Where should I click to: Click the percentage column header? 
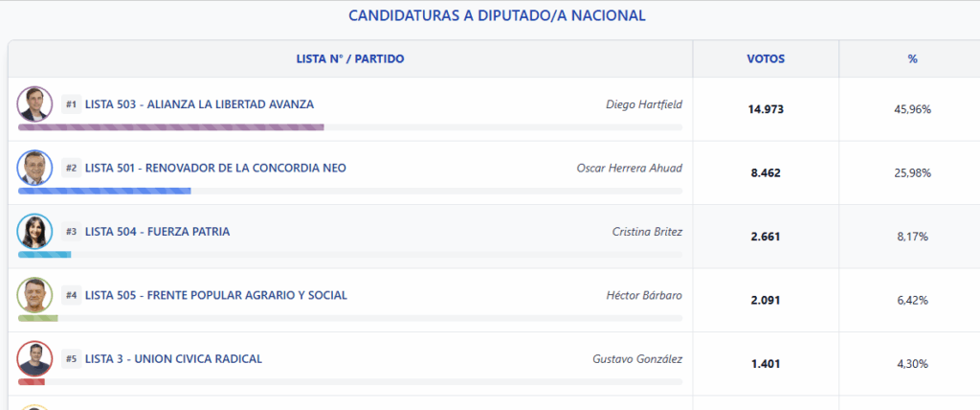coord(912,59)
